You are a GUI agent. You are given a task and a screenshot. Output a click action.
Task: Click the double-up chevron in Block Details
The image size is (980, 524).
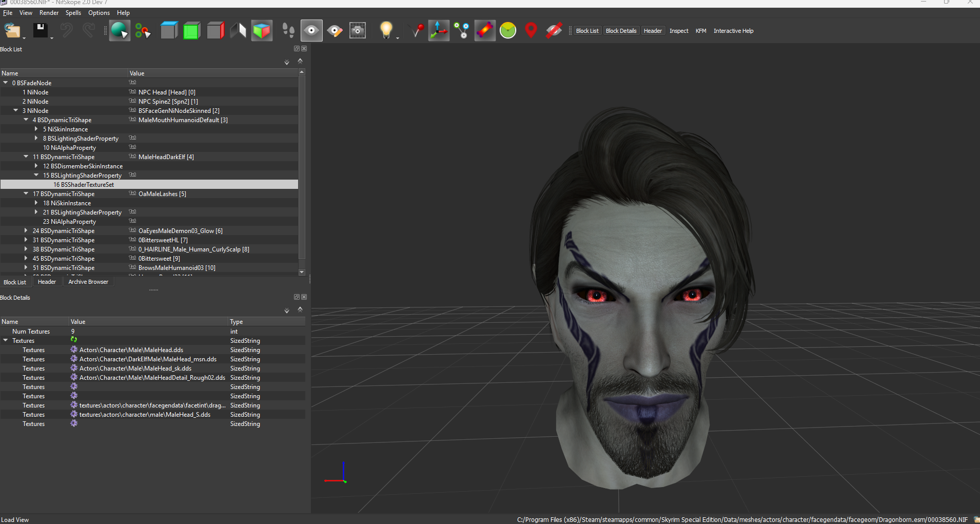click(x=300, y=309)
